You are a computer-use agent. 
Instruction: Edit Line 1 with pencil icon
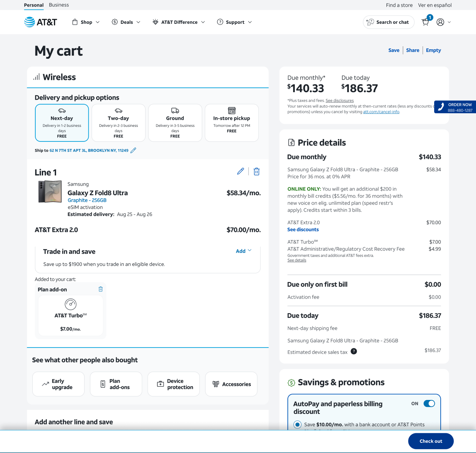240,171
